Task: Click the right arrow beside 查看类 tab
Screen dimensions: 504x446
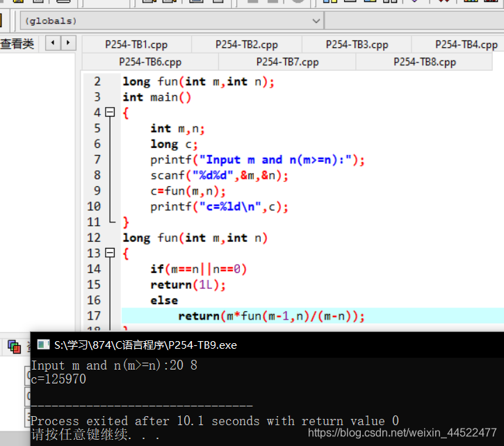Action: 68,43
